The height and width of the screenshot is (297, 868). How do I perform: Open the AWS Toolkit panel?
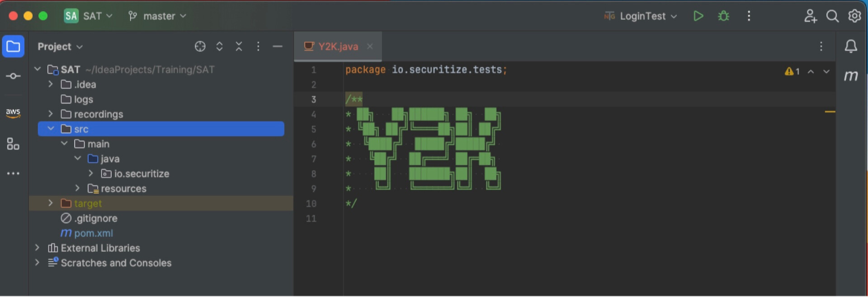pos(13,112)
